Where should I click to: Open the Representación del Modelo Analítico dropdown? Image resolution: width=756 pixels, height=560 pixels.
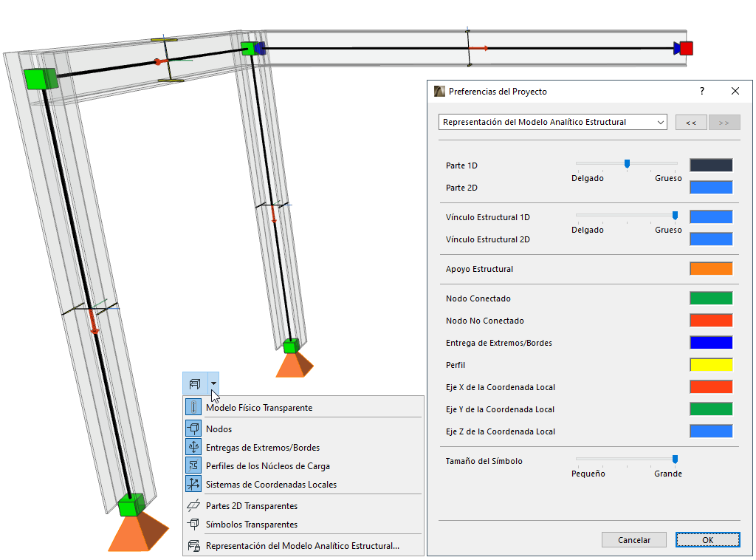(552, 122)
